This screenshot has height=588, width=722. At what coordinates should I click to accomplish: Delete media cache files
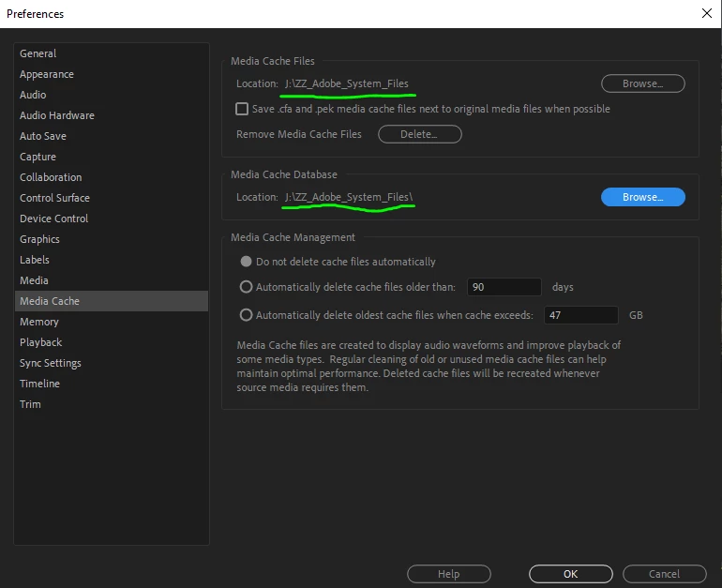tap(419, 134)
